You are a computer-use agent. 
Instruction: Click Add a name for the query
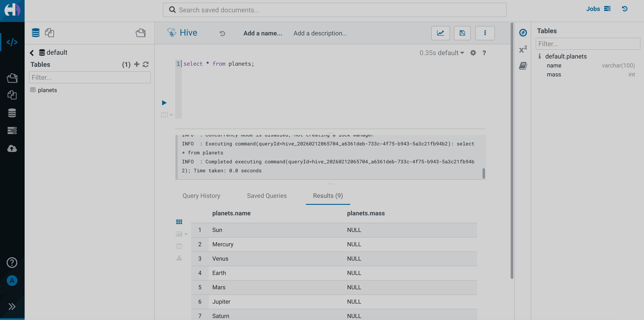[263, 33]
